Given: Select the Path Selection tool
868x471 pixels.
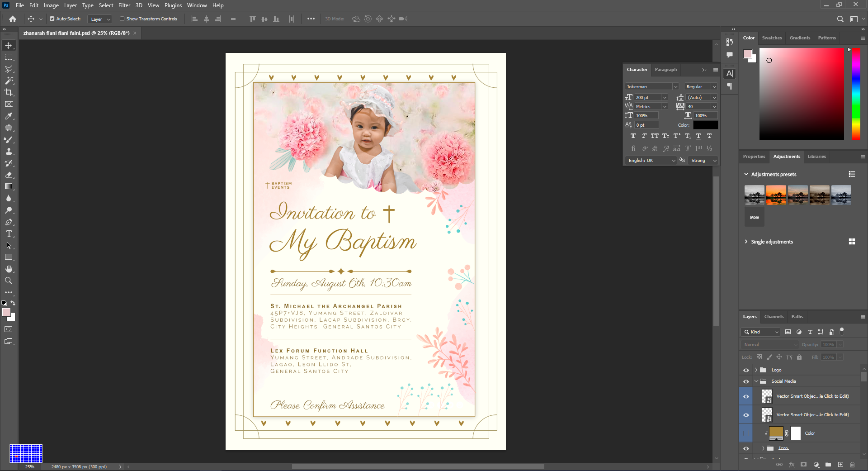Looking at the screenshot, I should [9, 245].
